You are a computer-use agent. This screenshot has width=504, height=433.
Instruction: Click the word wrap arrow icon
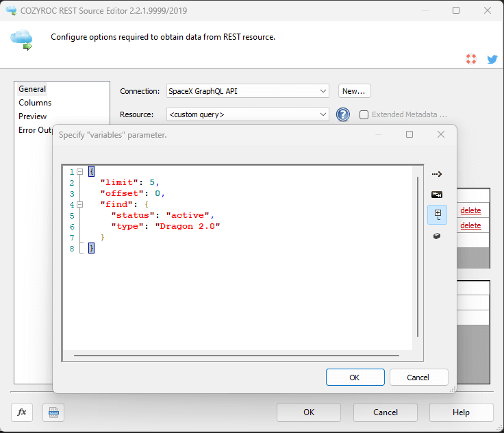[437, 174]
